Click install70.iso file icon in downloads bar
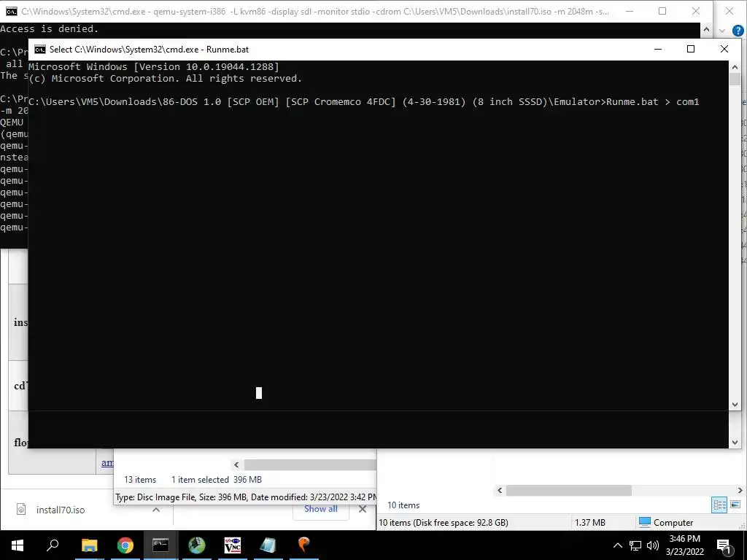Screen dimensions: 747x560 click(21, 510)
